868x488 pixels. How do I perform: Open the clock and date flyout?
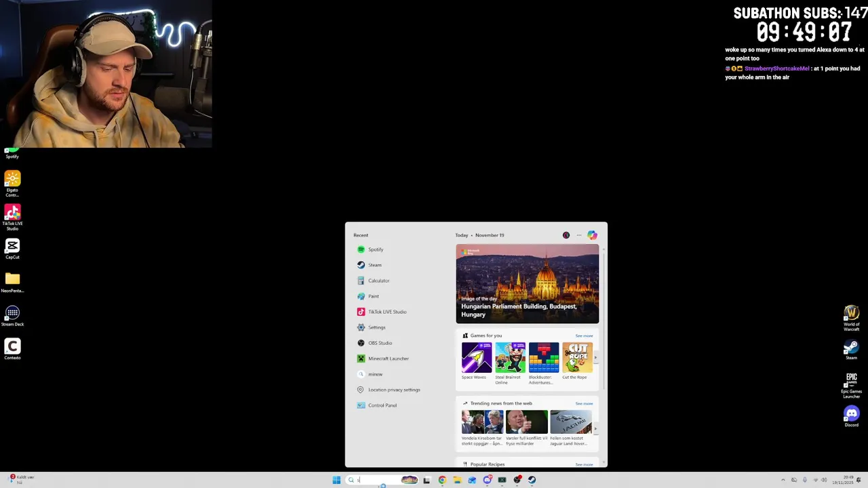[x=843, y=480]
